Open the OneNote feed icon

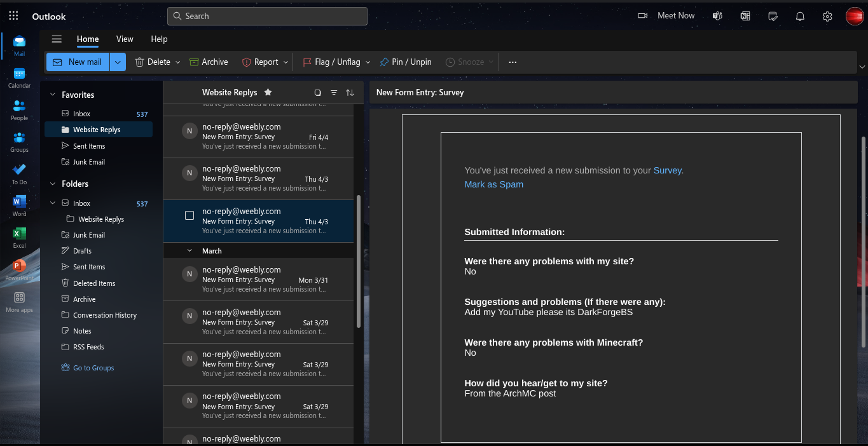pos(745,16)
